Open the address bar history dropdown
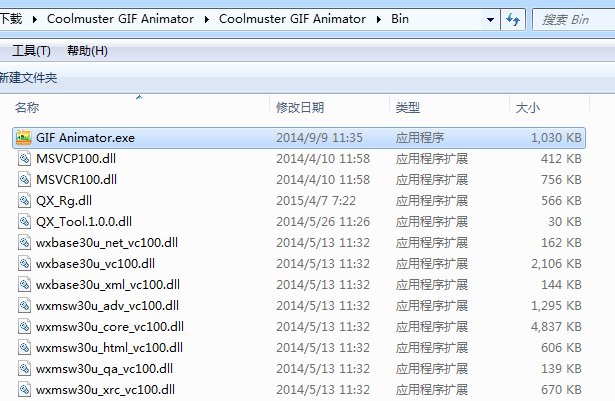Image resolution: width=615 pixels, height=401 pixels. click(490, 19)
